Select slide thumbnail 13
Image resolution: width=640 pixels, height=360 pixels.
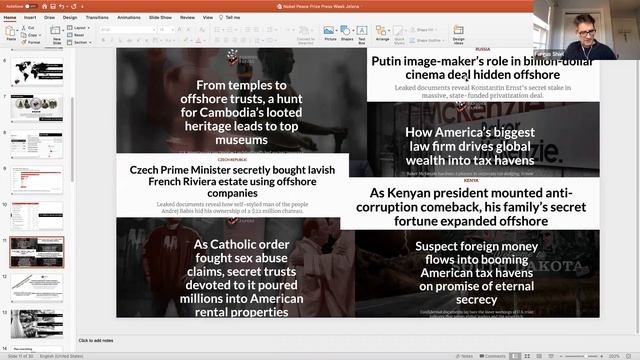pos(37,324)
